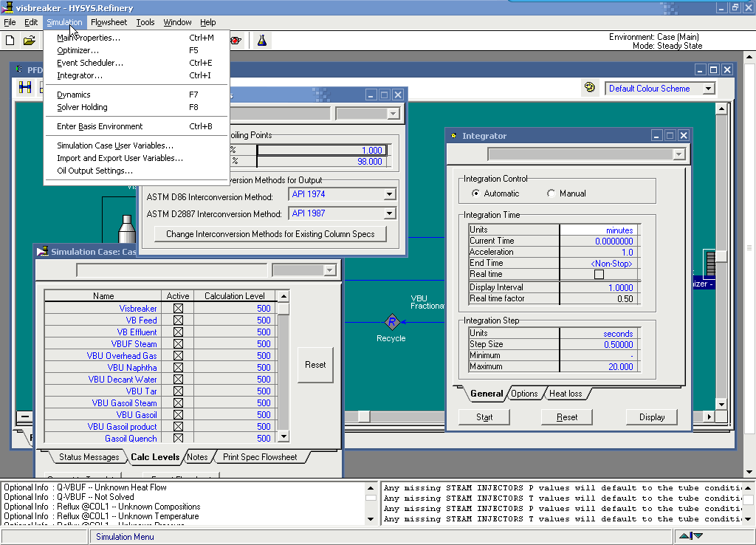Toggle Active checkbox for VB Feed
The image size is (756, 545).
[x=178, y=321]
